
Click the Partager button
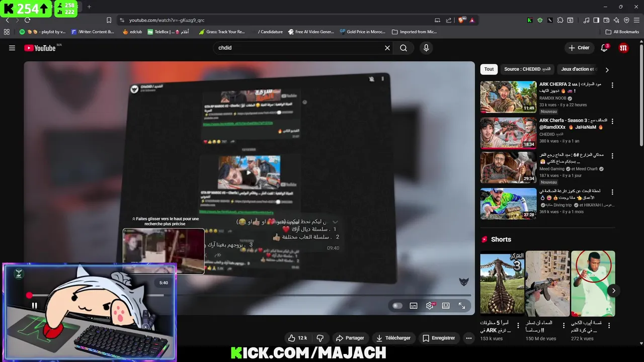coord(350,338)
